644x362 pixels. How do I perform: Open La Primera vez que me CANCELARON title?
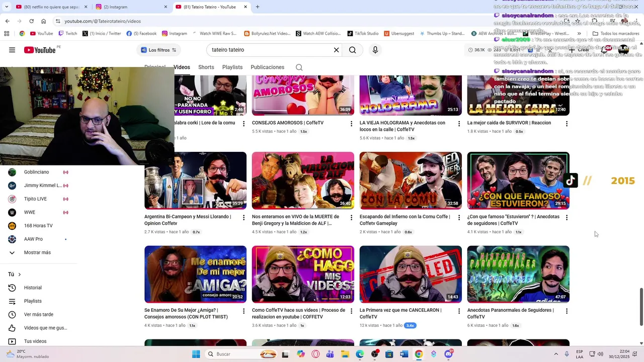click(400, 314)
